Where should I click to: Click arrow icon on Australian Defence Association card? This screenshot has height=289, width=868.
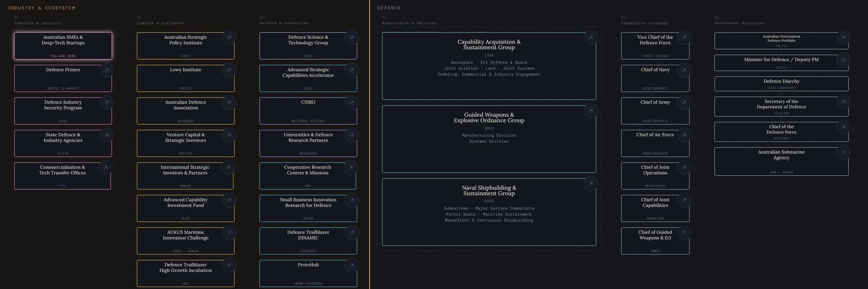[x=229, y=102]
